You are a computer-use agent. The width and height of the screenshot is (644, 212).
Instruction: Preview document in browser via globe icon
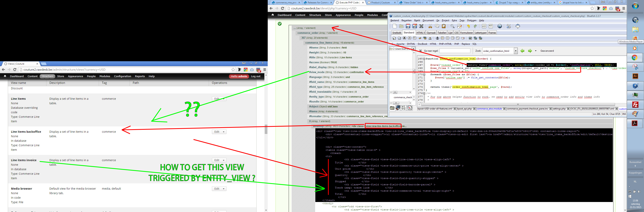(500, 26)
